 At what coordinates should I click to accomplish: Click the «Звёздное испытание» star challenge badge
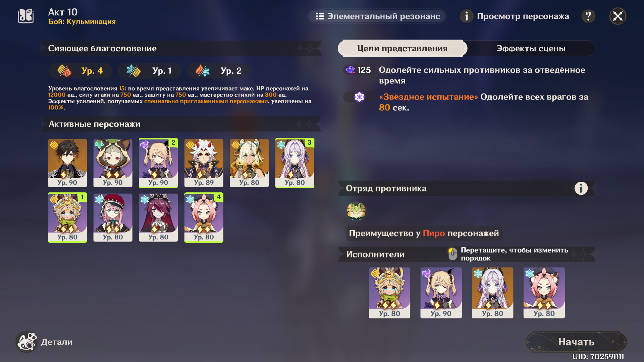359,97
